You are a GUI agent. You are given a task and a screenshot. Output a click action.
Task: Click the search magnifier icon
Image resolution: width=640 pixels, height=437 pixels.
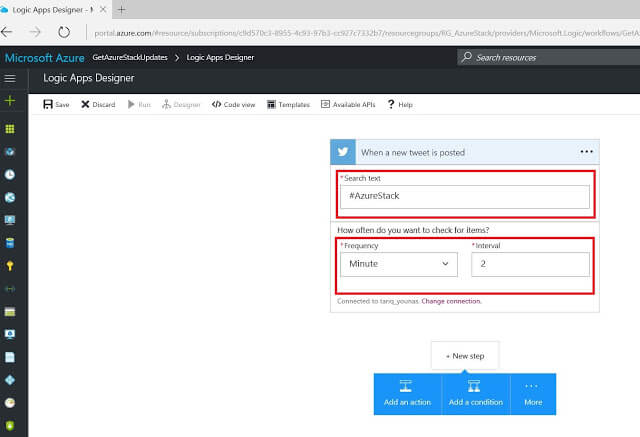point(467,57)
